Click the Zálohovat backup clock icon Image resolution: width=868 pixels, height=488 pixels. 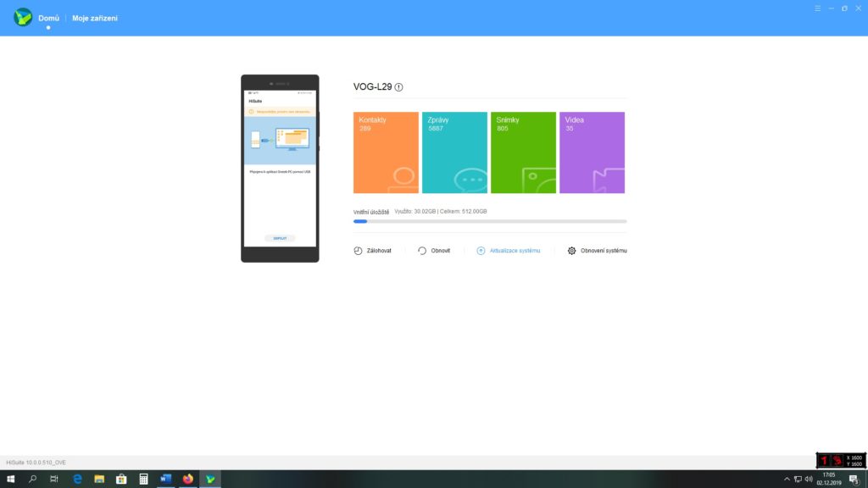(x=359, y=251)
